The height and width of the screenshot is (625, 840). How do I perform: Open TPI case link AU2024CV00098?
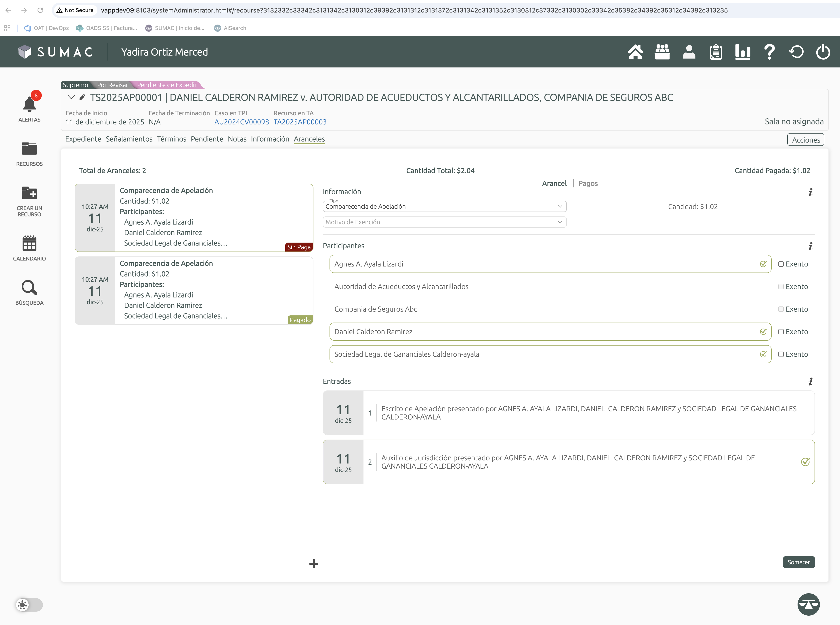(241, 122)
